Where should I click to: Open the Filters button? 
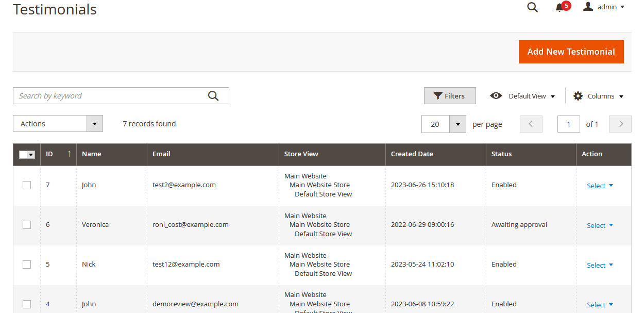click(x=449, y=96)
